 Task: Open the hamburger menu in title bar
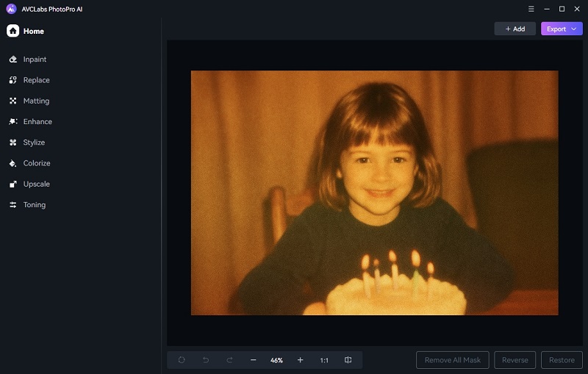[x=531, y=9]
